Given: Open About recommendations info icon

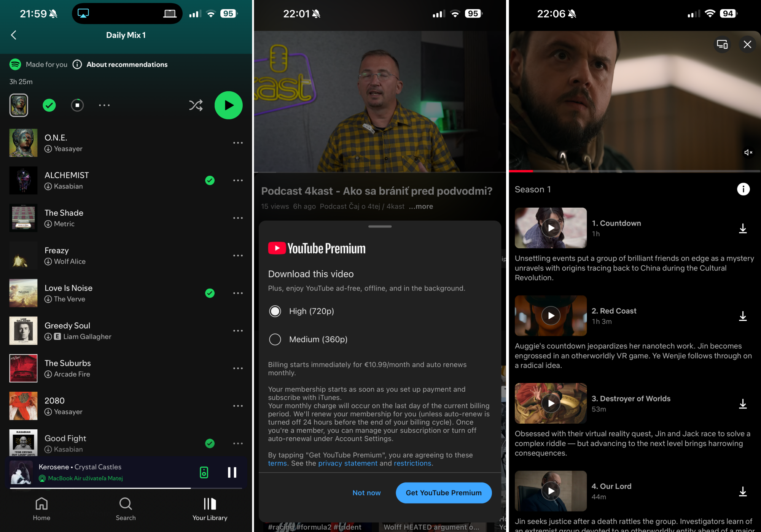Looking at the screenshot, I should [77, 64].
